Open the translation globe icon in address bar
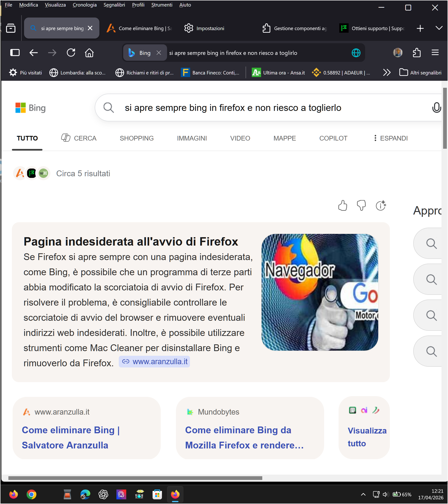 [356, 53]
